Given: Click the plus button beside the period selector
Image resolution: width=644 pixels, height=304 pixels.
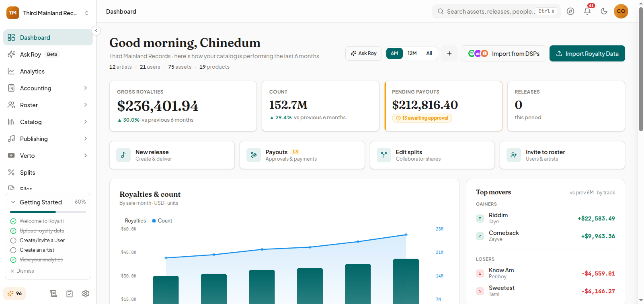Looking at the screenshot, I should [x=449, y=53].
